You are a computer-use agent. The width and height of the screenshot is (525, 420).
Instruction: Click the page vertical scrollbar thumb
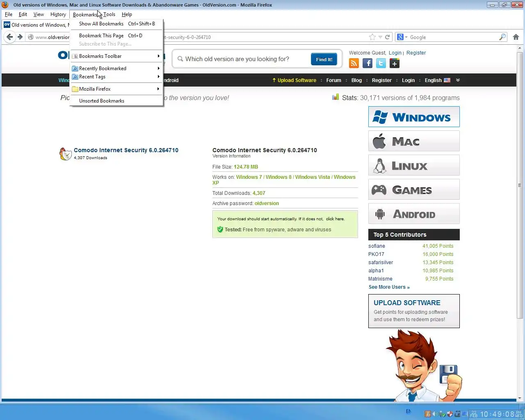tap(520, 185)
